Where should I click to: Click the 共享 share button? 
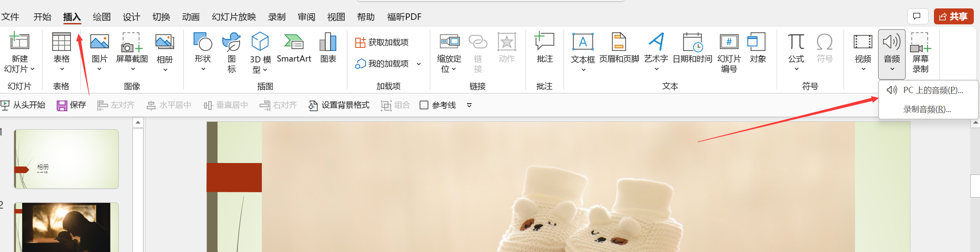(x=953, y=16)
